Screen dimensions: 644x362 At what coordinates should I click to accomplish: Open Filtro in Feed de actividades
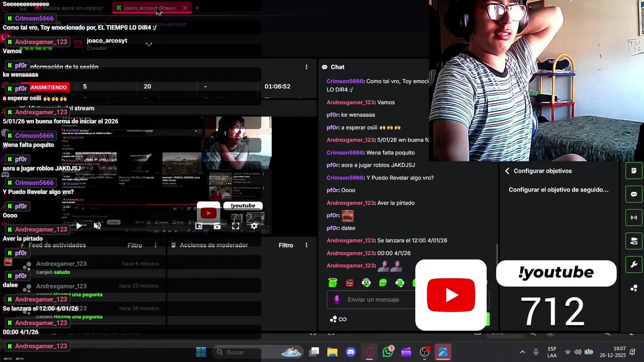tap(135, 245)
